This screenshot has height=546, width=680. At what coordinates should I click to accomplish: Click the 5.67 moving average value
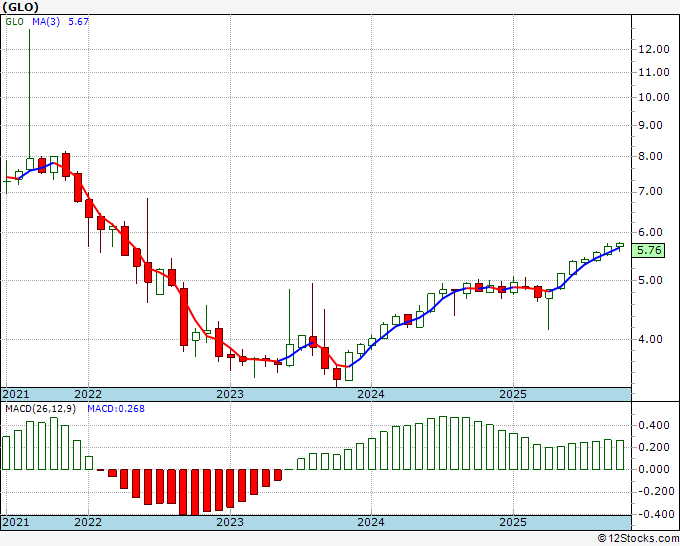click(x=78, y=22)
